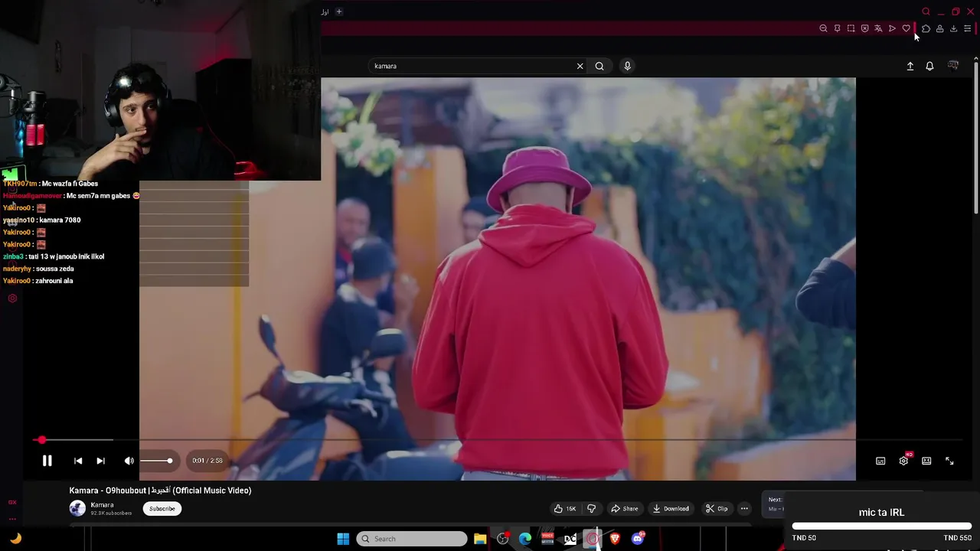Open the sidebar three-dots menu
This screenshot has height=551, width=980.
[x=12, y=519]
